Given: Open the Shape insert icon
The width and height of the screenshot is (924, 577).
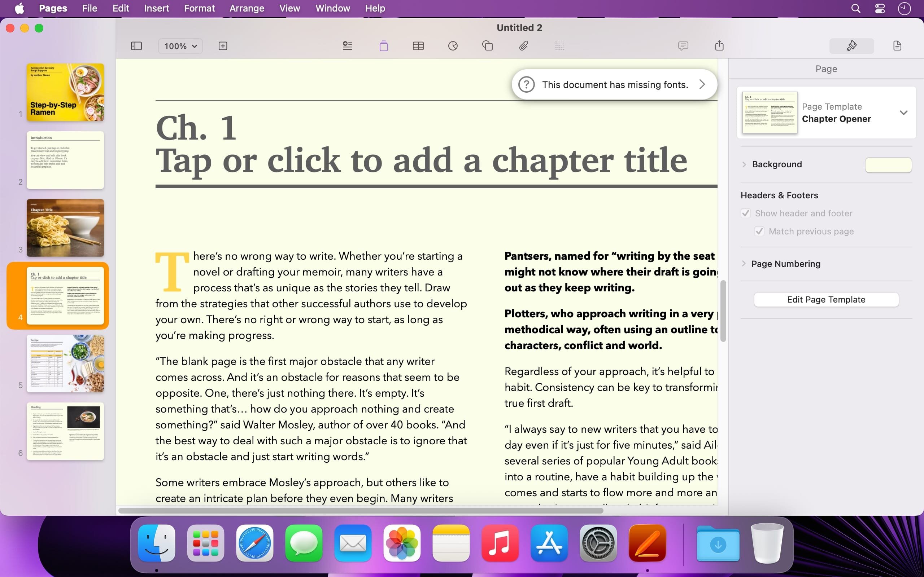Looking at the screenshot, I should coord(487,46).
